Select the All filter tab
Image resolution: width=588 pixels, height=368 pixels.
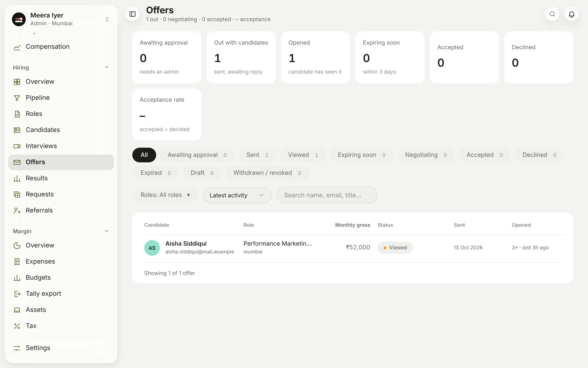coord(144,155)
